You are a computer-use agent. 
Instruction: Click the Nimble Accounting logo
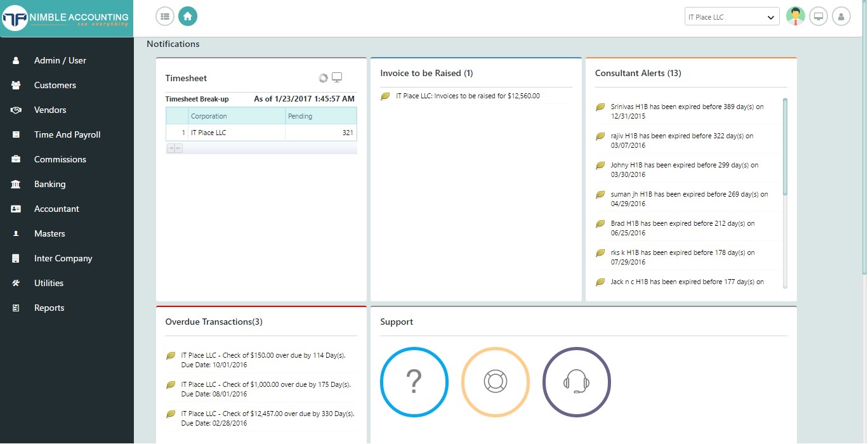point(66,19)
